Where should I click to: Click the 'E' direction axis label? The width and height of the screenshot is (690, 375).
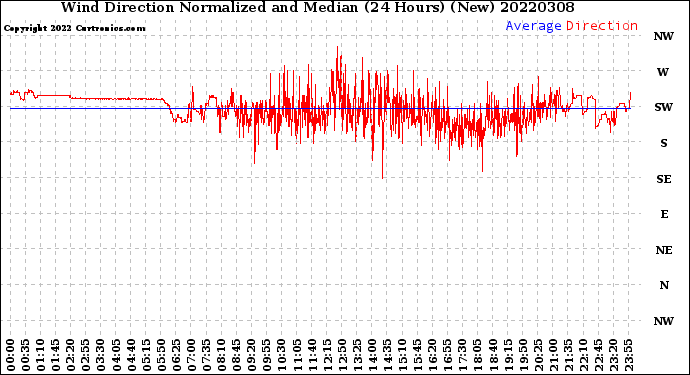coord(664,214)
